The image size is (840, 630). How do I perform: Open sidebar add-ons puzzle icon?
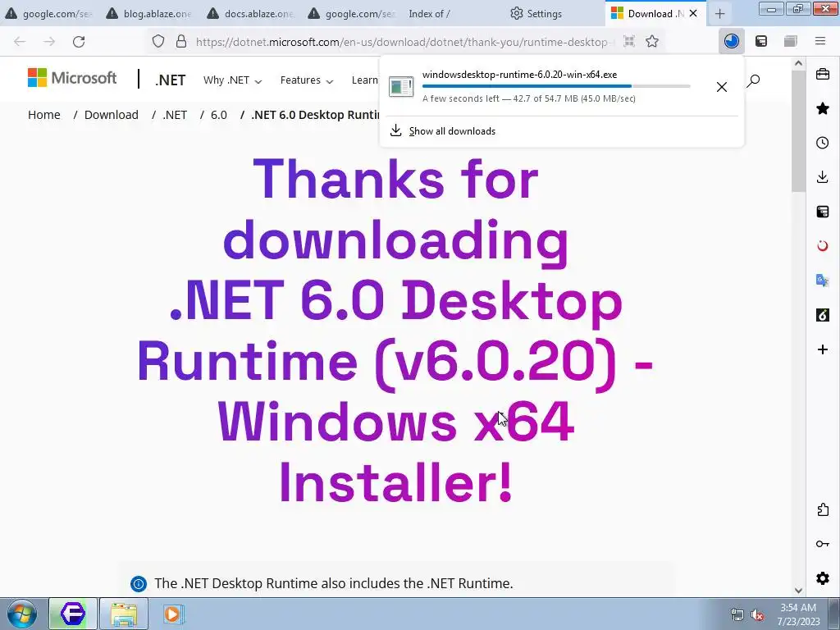pos(822,509)
